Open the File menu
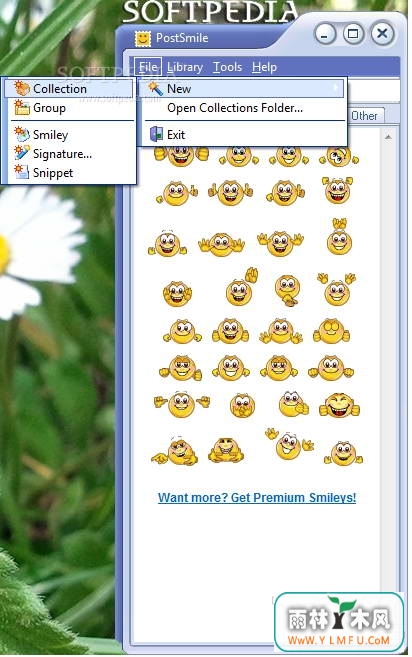412x657 pixels. coord(148,67)
